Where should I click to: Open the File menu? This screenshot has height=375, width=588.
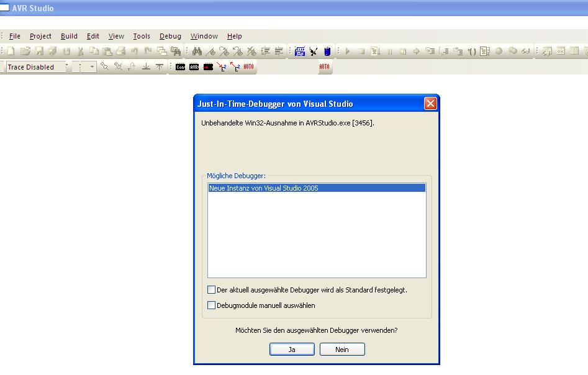click(x=15, y=36)
